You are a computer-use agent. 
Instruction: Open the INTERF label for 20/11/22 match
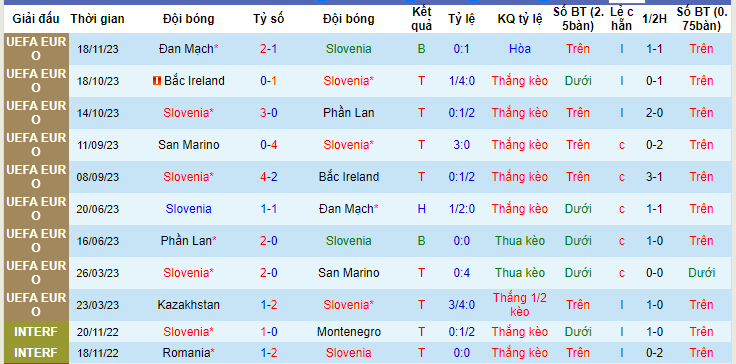[x=36, y=332]
